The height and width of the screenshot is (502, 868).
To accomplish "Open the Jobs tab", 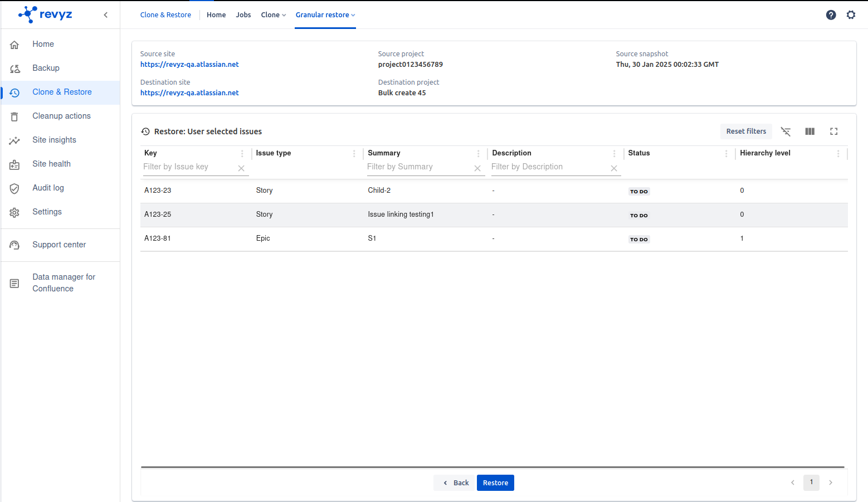I will pyautogui.click(x=243, y=15).
